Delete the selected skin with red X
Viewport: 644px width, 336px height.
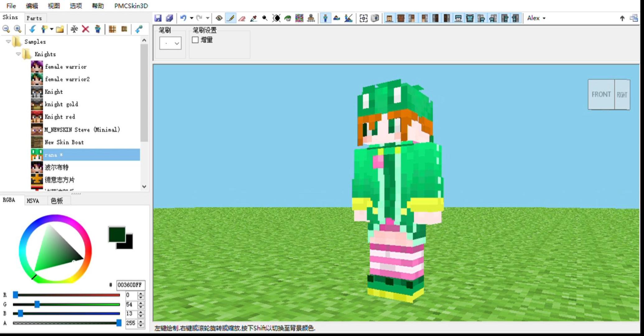86,29
